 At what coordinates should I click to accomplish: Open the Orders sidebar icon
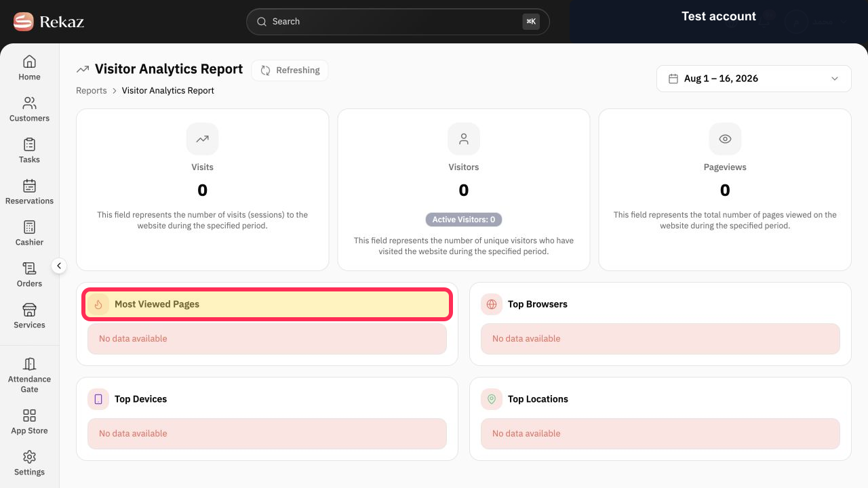29,268
